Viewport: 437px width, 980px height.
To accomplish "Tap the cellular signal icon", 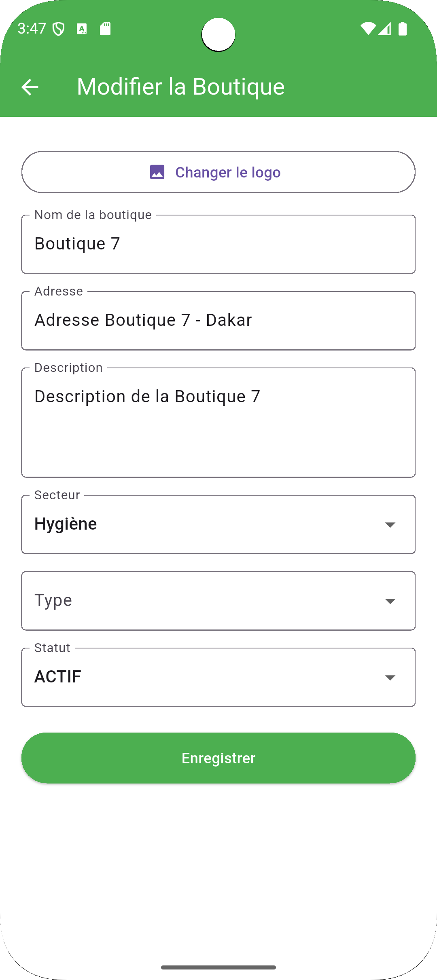I will tap(385, 29).
